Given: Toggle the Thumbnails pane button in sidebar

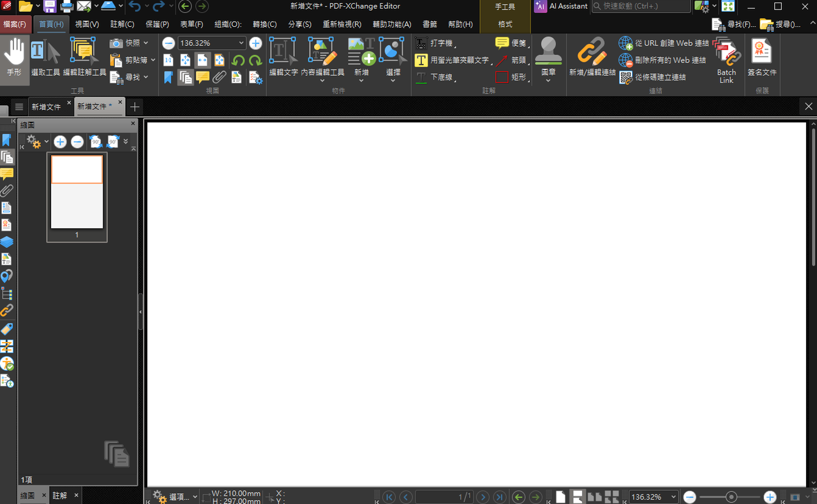Looking at the screenshot, I should [7, 157].
